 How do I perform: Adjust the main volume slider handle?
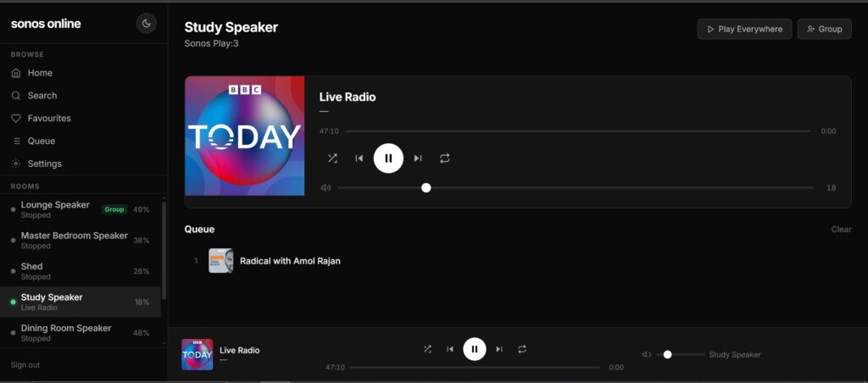tap(426, 187)
